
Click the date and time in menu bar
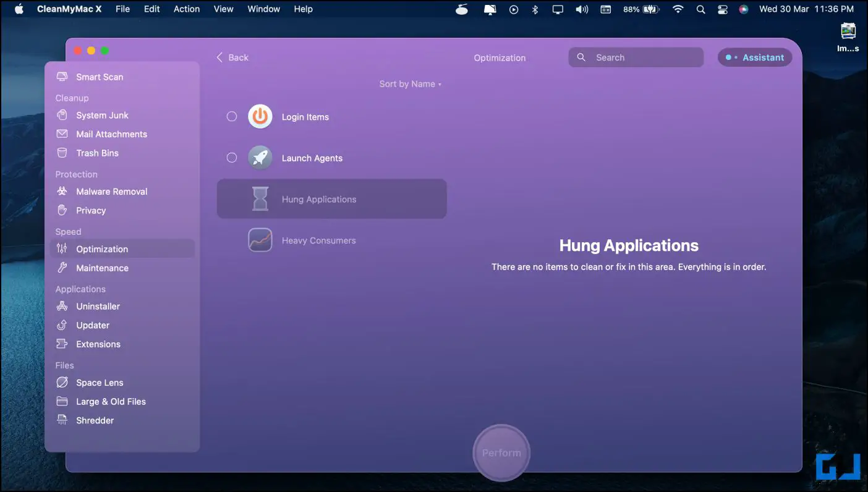click(x=807, y=9)
